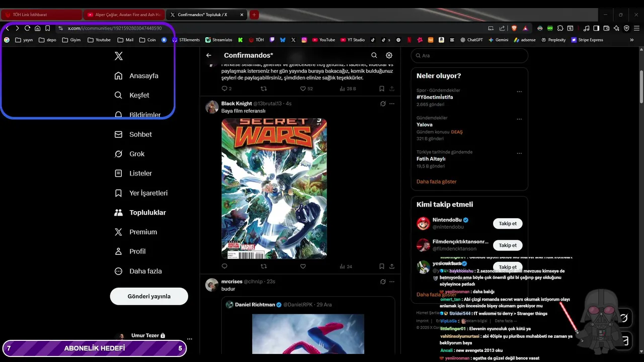Screen dimensions: 644x362
Task: Open the Secret Wars comic image
Action: 274,189
